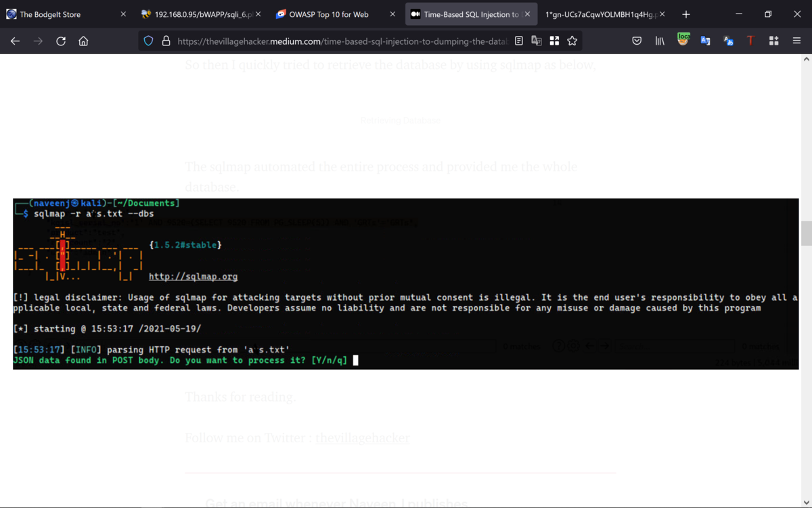Open tracking protection shield info
The height and width of the screenshot is (508, 812).
pos(149,41)
